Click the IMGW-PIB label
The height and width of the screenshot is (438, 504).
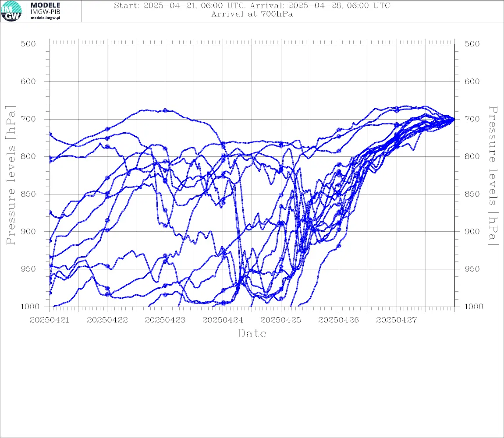click(45, 12)
